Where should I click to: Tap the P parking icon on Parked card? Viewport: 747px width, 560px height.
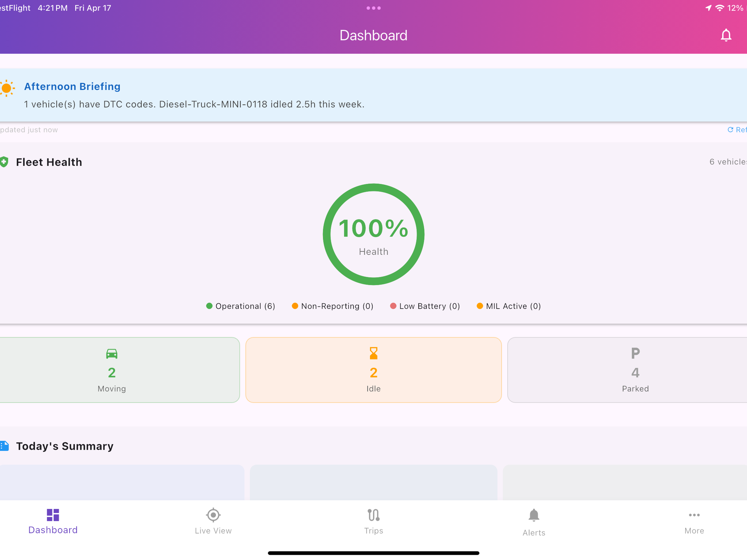point(635,353)
